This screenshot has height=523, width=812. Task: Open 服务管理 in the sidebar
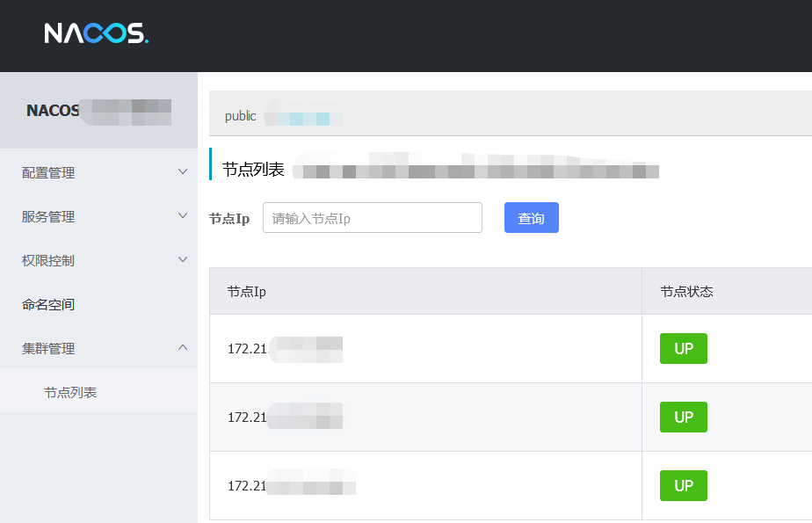[x=48, y=217]
